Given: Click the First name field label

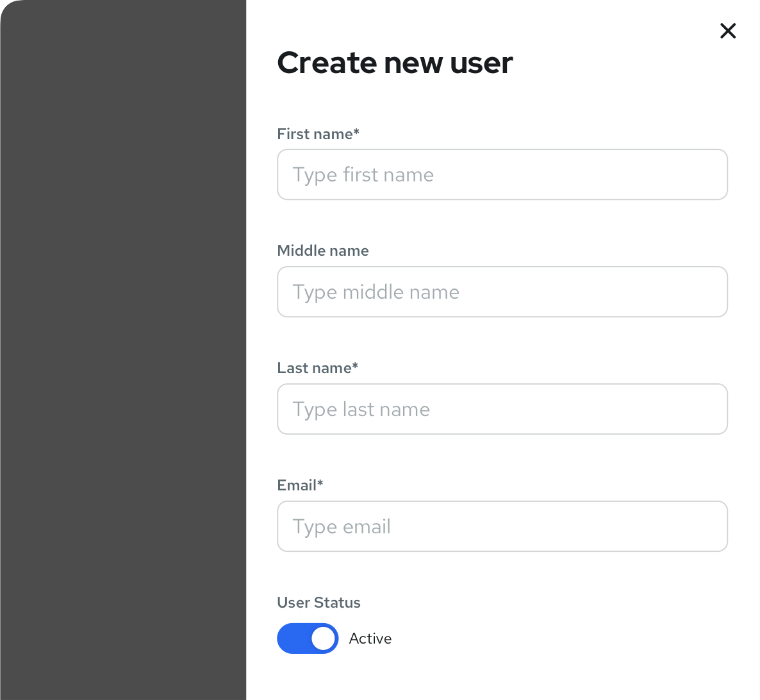Looking at the screenshot, I should (315, 134).
